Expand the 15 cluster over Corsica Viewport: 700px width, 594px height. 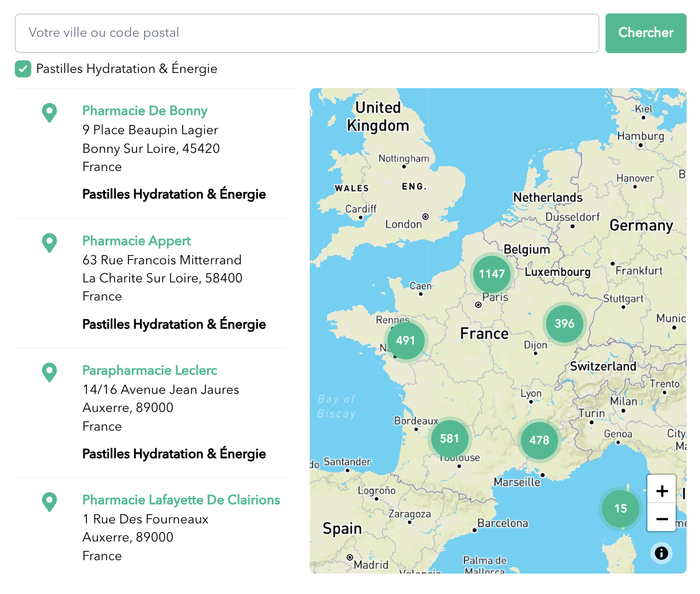click(x=620, y=508)
